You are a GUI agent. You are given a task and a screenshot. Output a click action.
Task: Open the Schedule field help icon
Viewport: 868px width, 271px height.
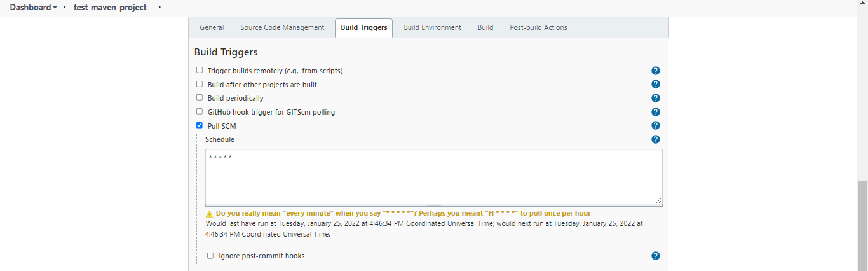pos(656,139)
